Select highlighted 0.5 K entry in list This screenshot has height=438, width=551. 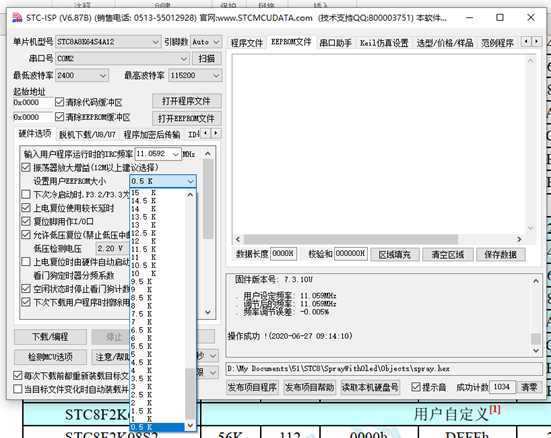pos(157,427)
